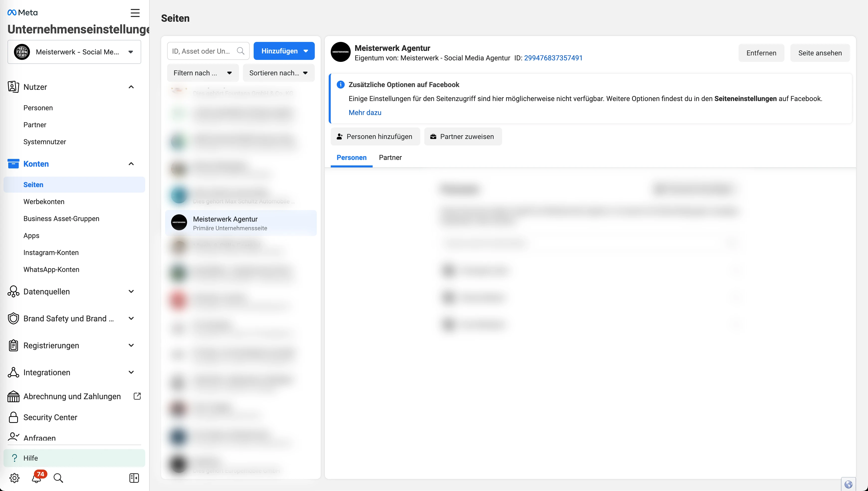Viewport: 868px width, 491px height.
Task: Click the Registrierungen clipboard icon
Action: (x=13, y=345)
